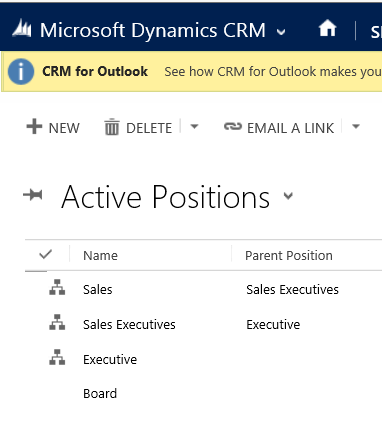Click the EMAIL A LINK chain icon
The height and width of the screenshot is (432, 382).
233,126
